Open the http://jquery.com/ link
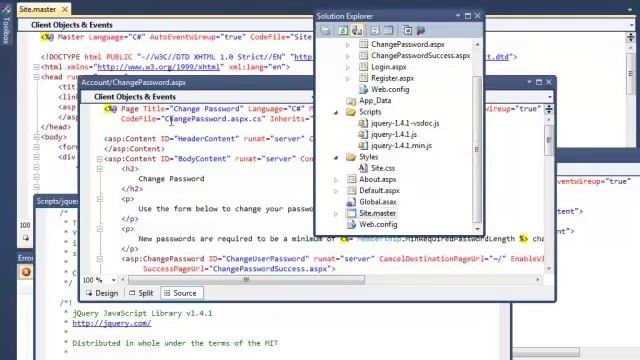Image resolution: width=640 pixels, height=360 pixels. 111,323
